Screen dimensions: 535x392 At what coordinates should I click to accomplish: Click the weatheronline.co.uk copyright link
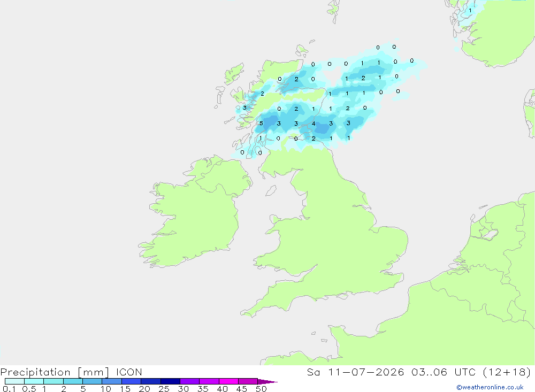pos(490,387)
